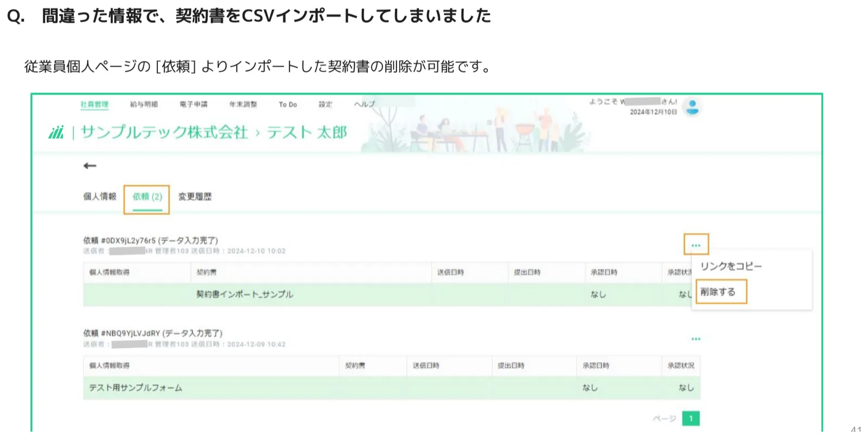This screenshot has height=439, width=868.
Task: Open the user avatar icon
Action: click(692, 107)
